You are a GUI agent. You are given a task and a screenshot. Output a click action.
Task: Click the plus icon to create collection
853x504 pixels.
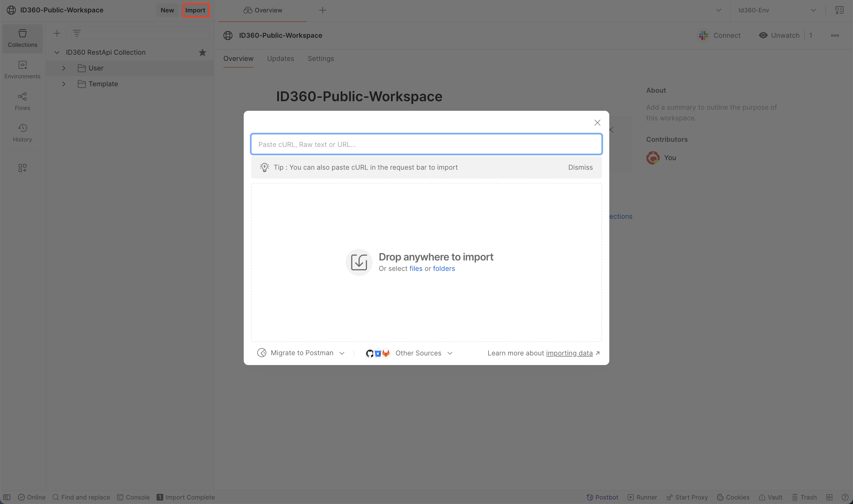57,33
